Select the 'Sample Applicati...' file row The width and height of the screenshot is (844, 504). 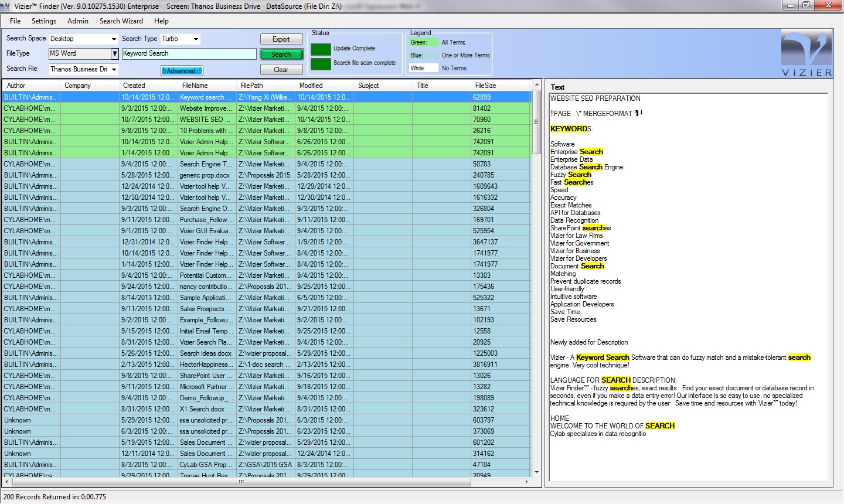267,298
